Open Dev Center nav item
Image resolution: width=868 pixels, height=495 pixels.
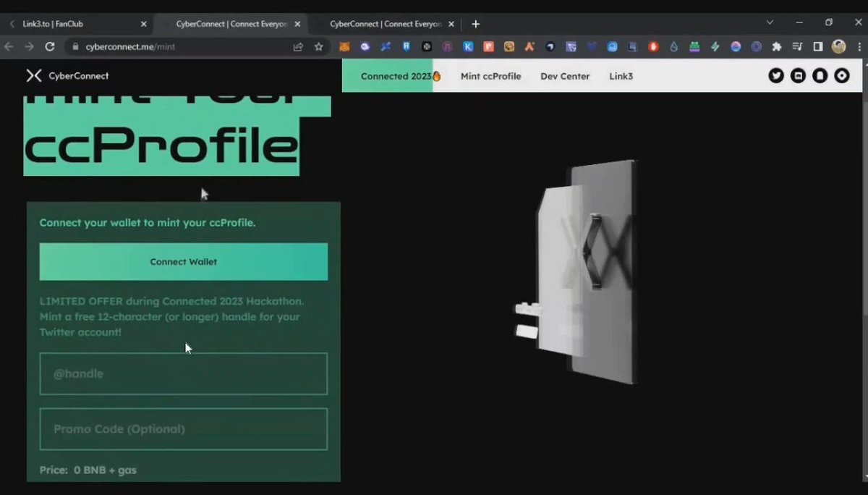[x=565, y=76]
